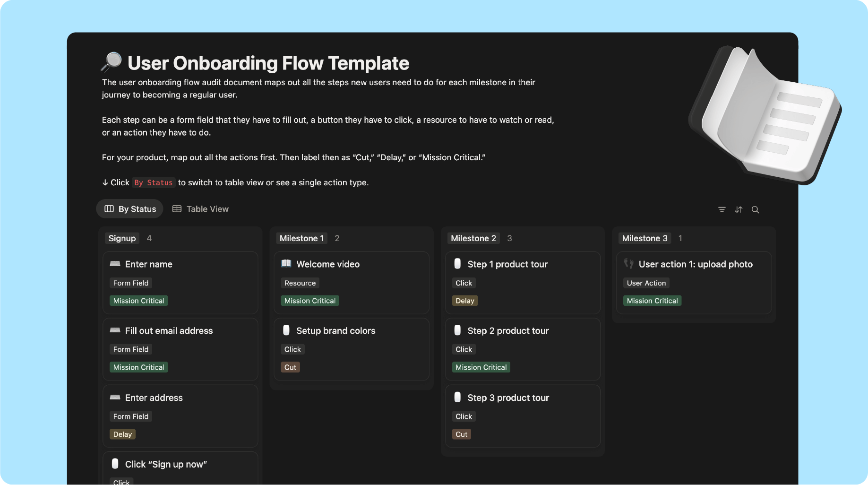The image size is (868, 485).
Task: Switch to the Table View tab
Action: tap(200, 209)
